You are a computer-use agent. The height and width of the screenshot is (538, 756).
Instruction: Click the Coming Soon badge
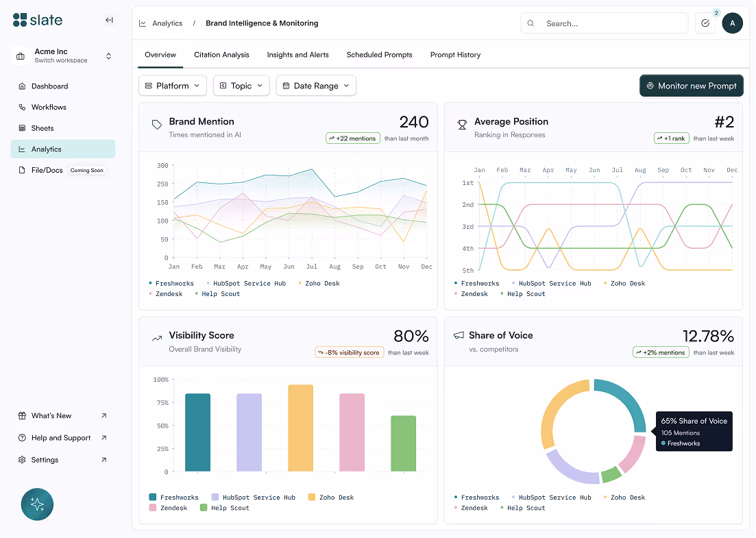[87, 170]
